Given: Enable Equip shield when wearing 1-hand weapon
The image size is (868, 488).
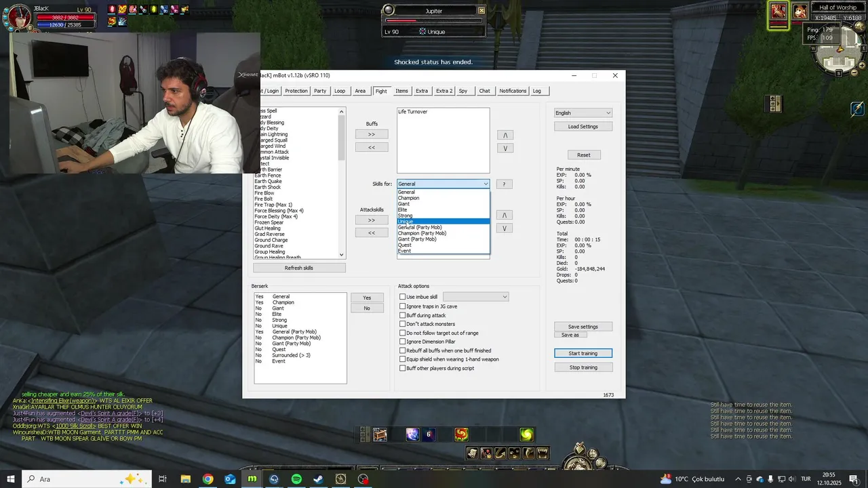Looking at the screenshot, I should (x=403, y=359).
